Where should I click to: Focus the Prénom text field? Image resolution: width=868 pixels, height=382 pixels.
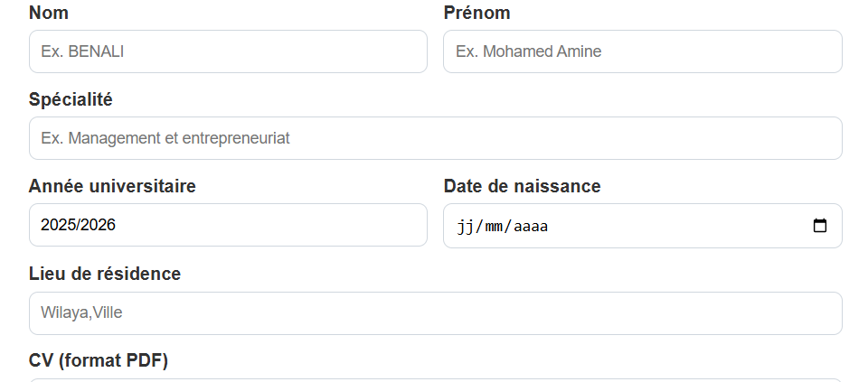coord(642,51)
